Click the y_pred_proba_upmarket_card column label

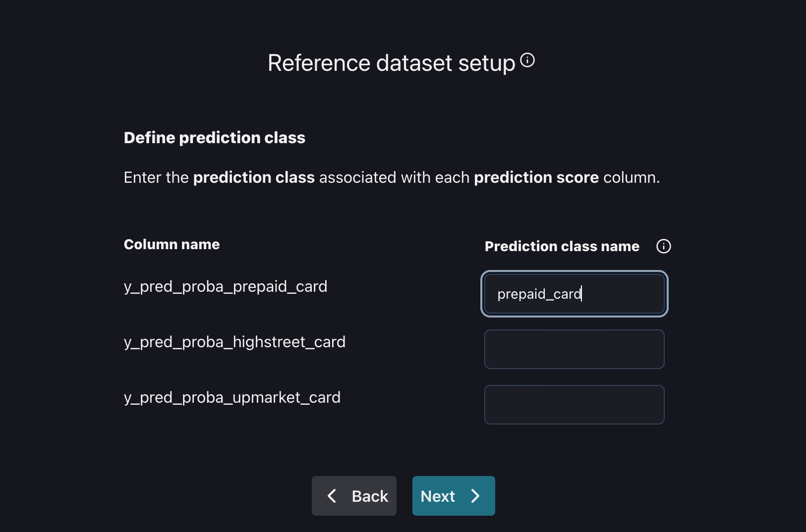(x=232, y=397)
